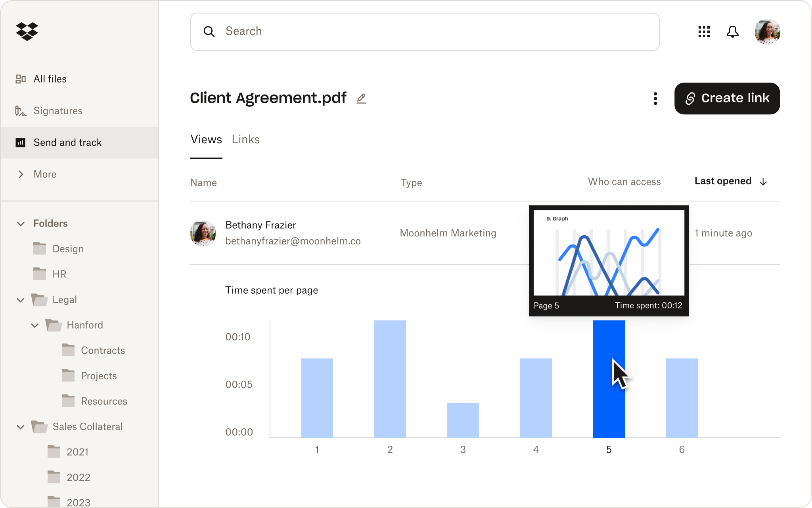Image resolution: width=812 pixels, height=508 pixels.
Task: Click Bethany Frazier's profile picture
Action: coord(203,233)
